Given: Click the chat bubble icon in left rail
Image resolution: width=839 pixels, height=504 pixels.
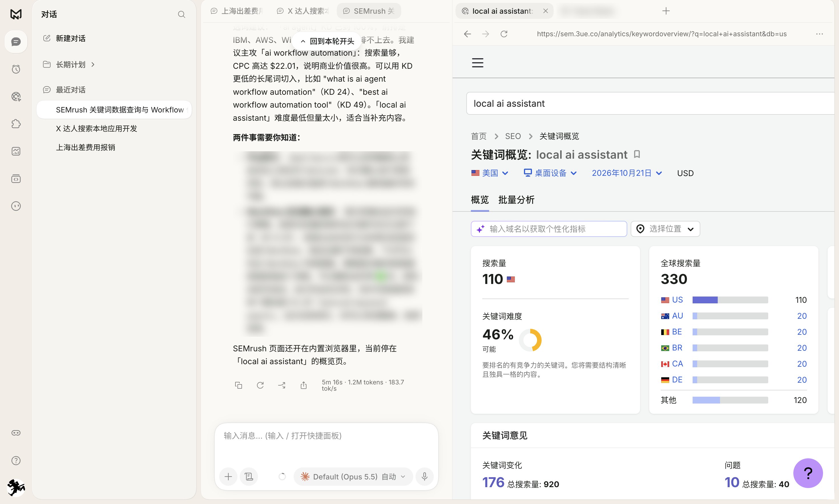Looking at the screenshot, I should [x=16, y=42].
